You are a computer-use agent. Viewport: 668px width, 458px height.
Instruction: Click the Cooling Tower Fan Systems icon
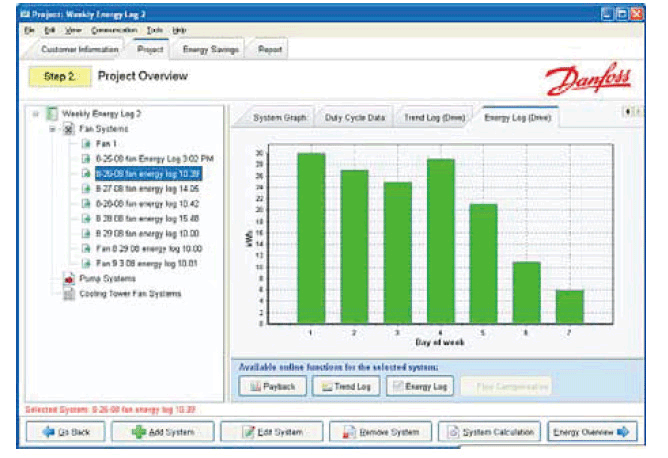69,293
